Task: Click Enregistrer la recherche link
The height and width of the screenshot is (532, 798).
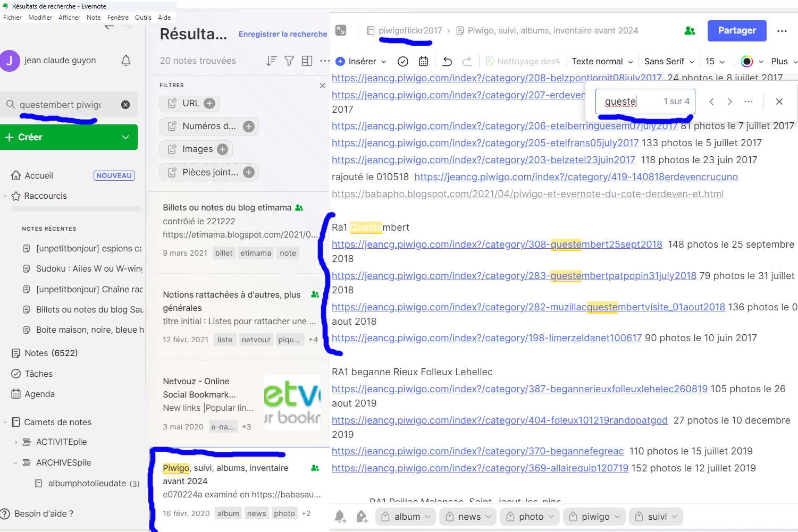Action: (x=283, y=34)
